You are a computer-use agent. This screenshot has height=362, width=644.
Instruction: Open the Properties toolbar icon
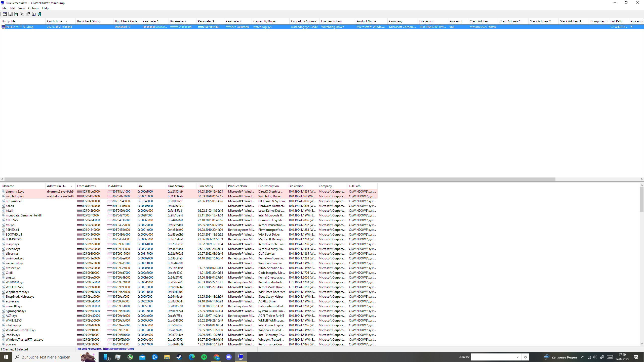[28, 14]
